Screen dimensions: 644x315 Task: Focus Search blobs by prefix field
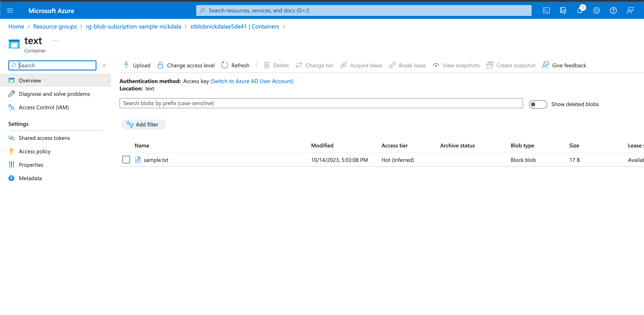click(x=321, y=103)
